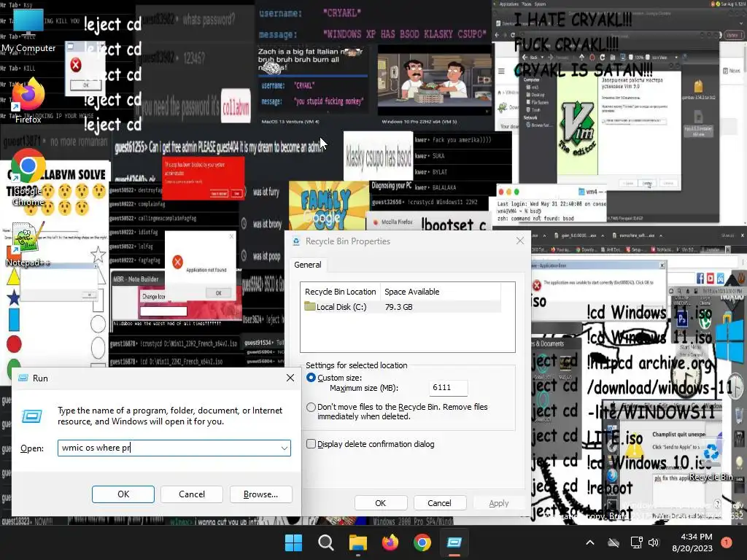Click Apply in Recycle Bin Properties
Screen dimensions: 747x560
[x=499, y=503]
